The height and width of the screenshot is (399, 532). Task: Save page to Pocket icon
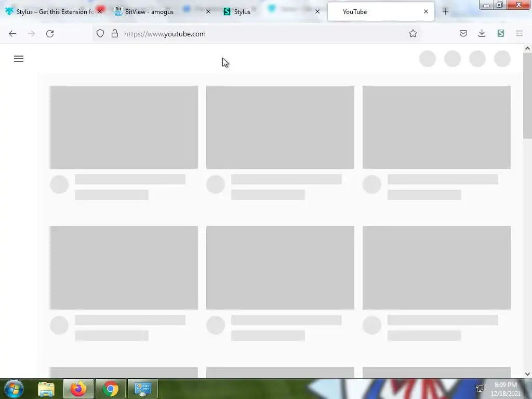tap(463, 34)
